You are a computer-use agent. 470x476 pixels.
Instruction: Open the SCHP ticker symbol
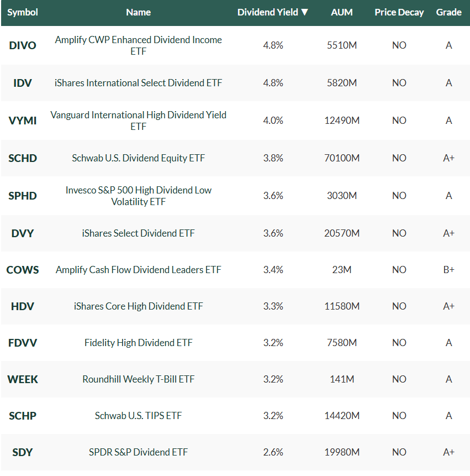pyautogui.click(x=23, y=416)
